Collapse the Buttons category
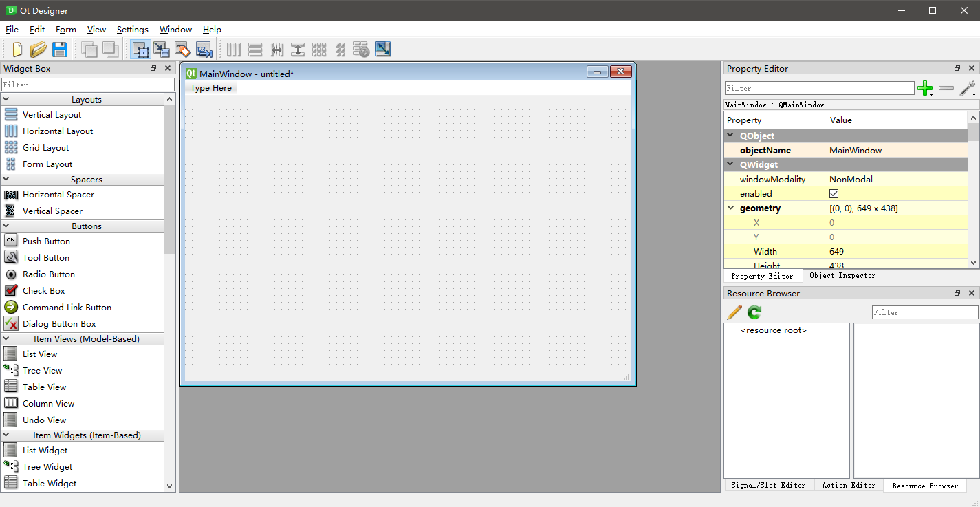 pyautogui.click(x=6, y=226)
